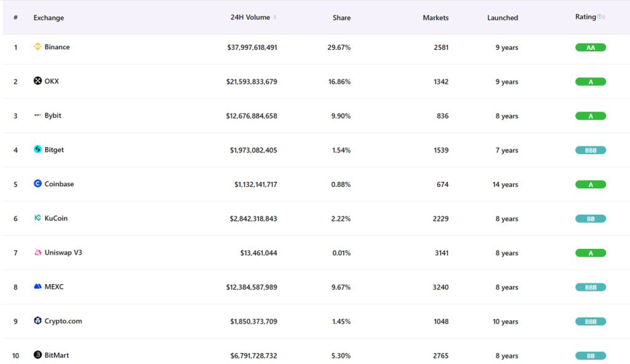630x364 pixels.
Task: Click Crypto.com's BBB rating badge
Action: point(590,322)
